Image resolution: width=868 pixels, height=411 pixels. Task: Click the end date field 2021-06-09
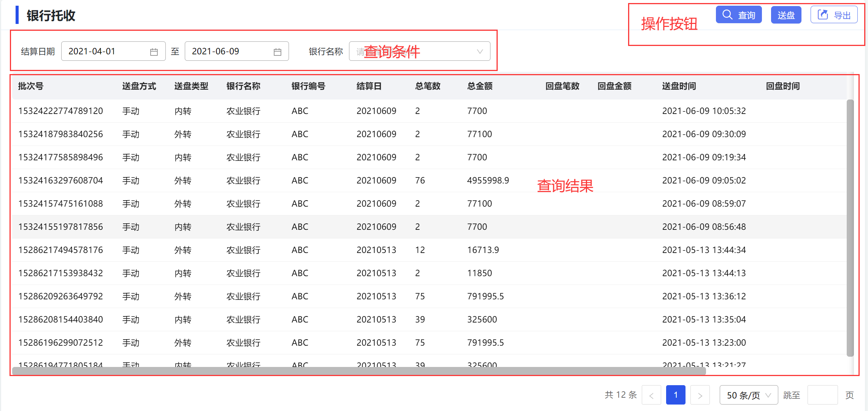tap(236, 51)
